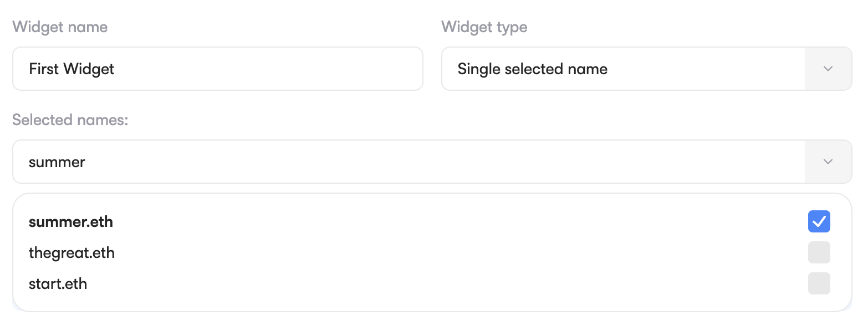The image size is (868, 321).
Task: Pick start.eth from the names list
Action: tap(388, 284)
